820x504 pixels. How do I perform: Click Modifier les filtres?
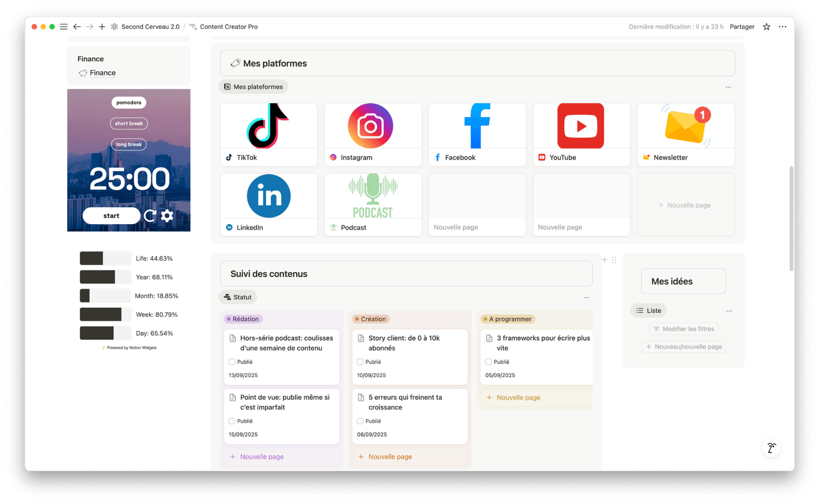click(683, 329)
